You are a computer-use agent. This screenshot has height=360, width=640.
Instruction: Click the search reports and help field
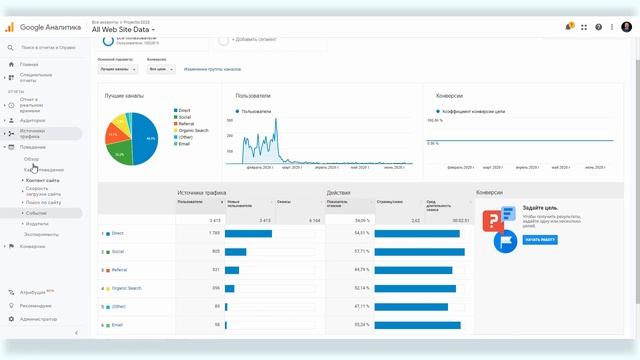pyautogui.click(x=48, y=48)
